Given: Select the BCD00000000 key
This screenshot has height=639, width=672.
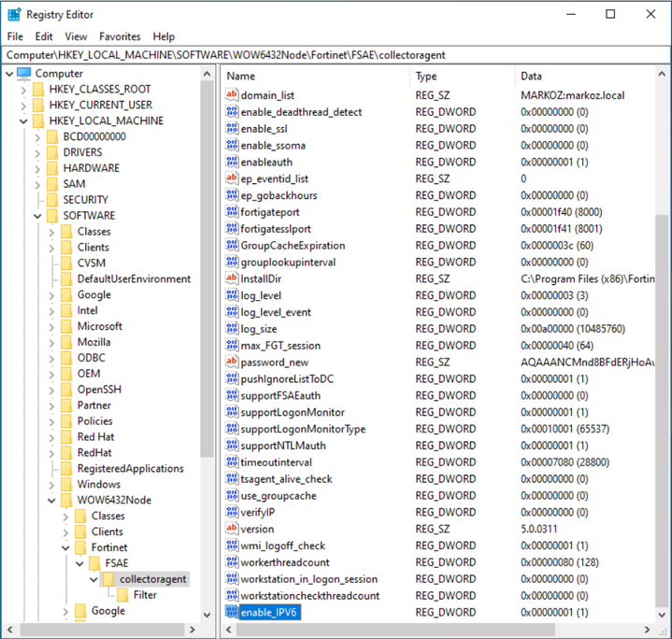Looking at the screenshot, I should tap(94, 136).
